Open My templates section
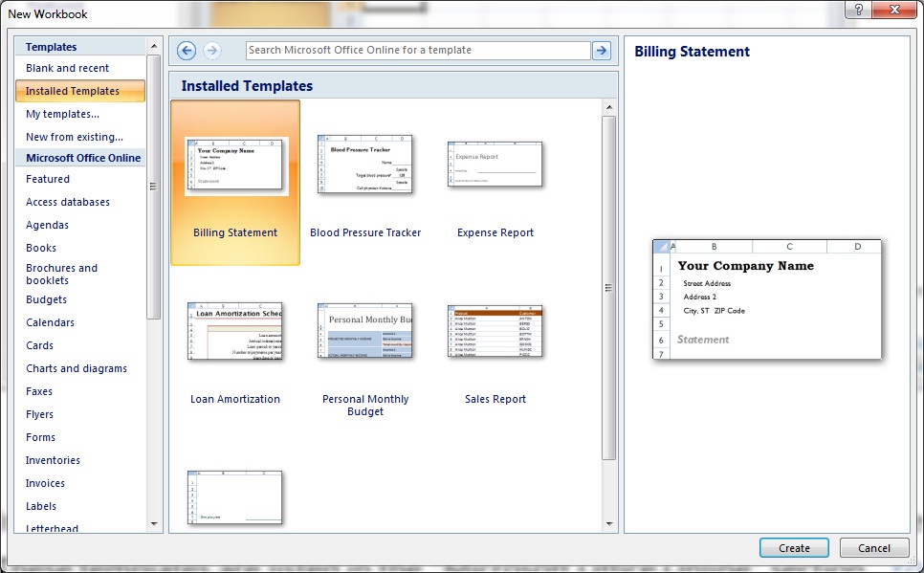The height and width of the screenshot is (573, 924). (63, 114)
